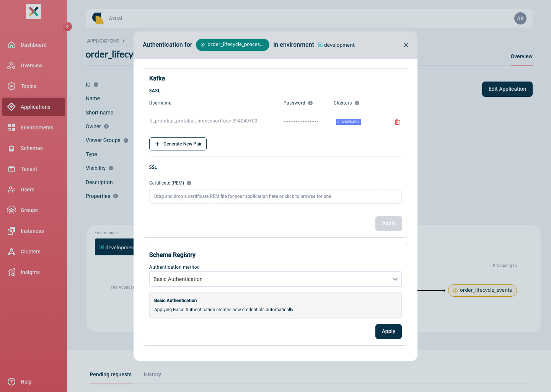Click the shared-kafka cluster tag
The image size is (551, 392).
coord(349,122)
